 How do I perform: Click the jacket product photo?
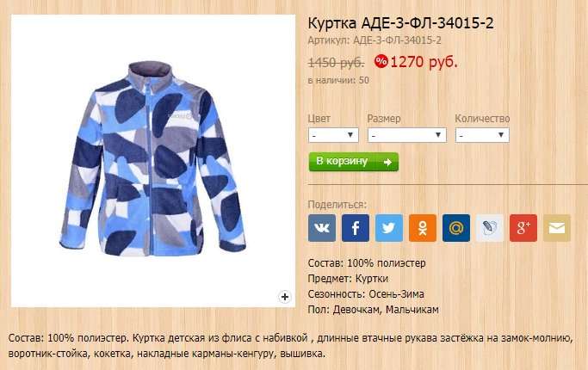pyautogui.click(x=153, y=160)
